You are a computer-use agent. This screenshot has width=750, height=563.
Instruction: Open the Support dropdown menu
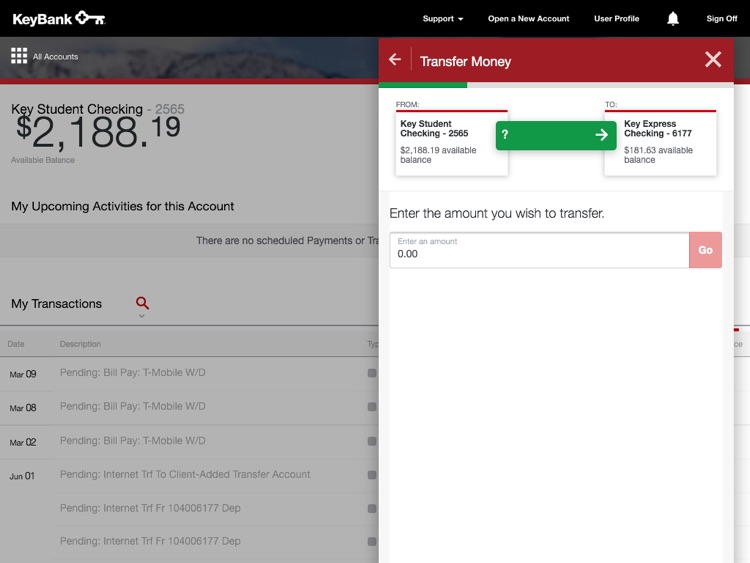tap(442, 19)
